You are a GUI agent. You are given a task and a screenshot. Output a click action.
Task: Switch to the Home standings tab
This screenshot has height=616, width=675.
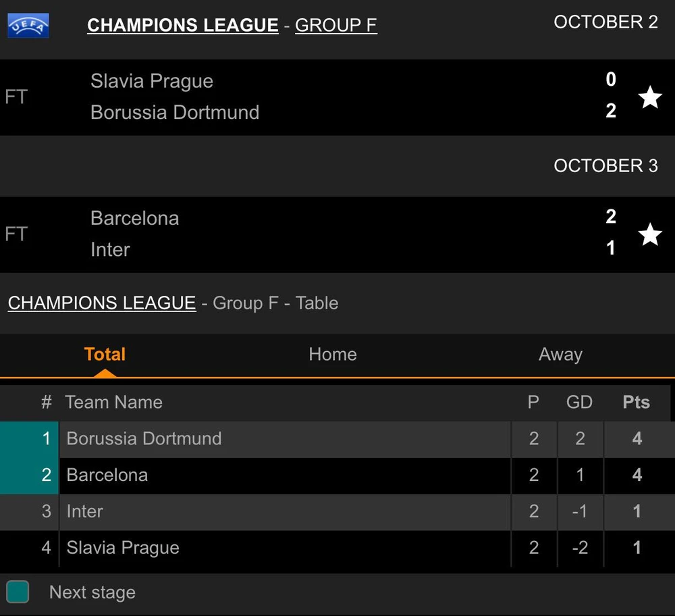(332, 355)
